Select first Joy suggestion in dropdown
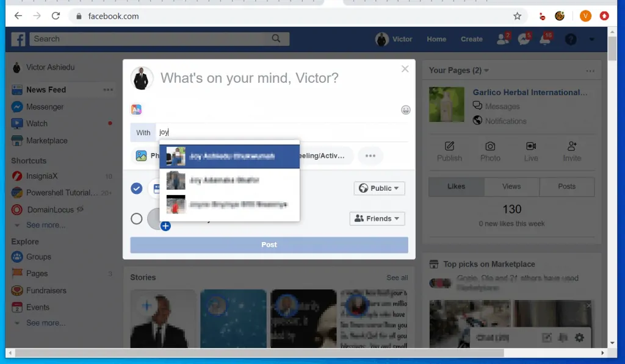 click(229, 156)
